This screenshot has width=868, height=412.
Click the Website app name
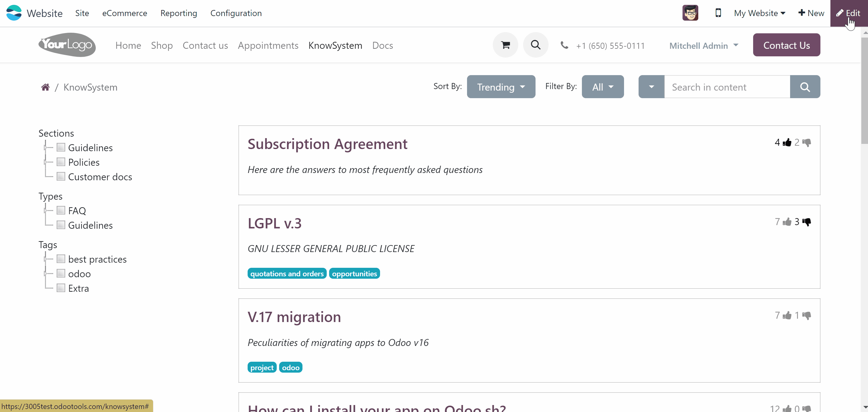click(x=45, y=13)
